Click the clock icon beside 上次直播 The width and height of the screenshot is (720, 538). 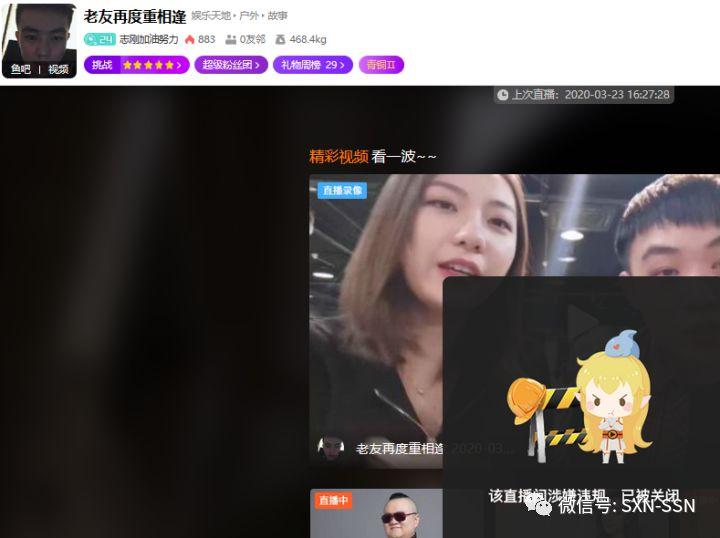[503, 95]
